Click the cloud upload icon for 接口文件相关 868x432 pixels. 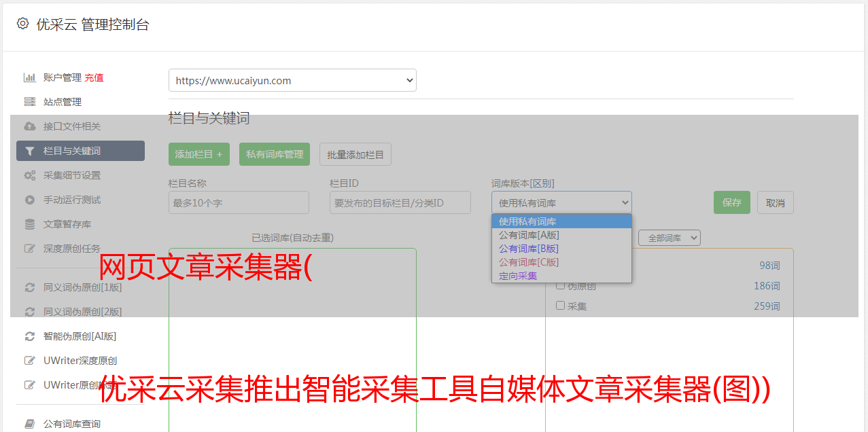(29, 126)
